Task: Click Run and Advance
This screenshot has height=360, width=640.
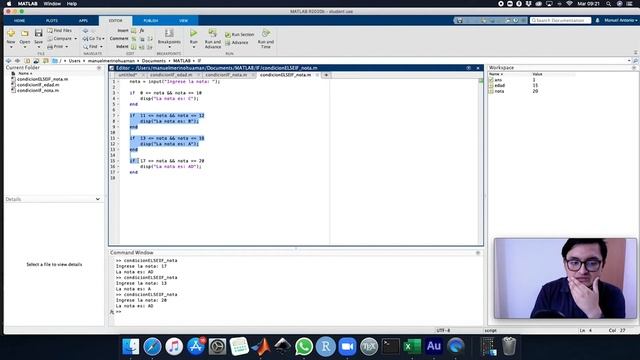Action: coord(213,38)
